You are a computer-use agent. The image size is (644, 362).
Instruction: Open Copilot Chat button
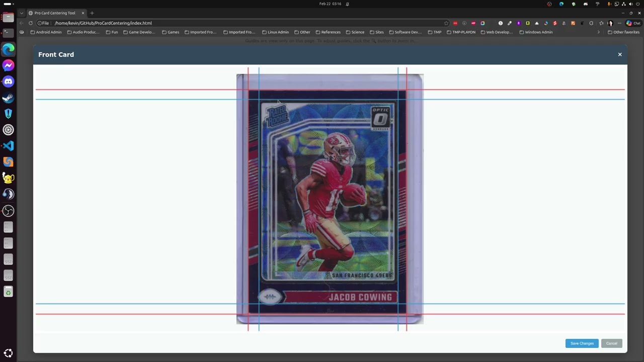(x=633, y=23)
